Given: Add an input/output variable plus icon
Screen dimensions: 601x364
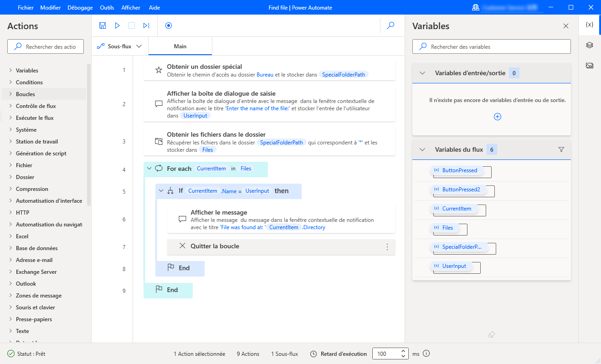Looking at the screenshot, I should pos(498,117).
